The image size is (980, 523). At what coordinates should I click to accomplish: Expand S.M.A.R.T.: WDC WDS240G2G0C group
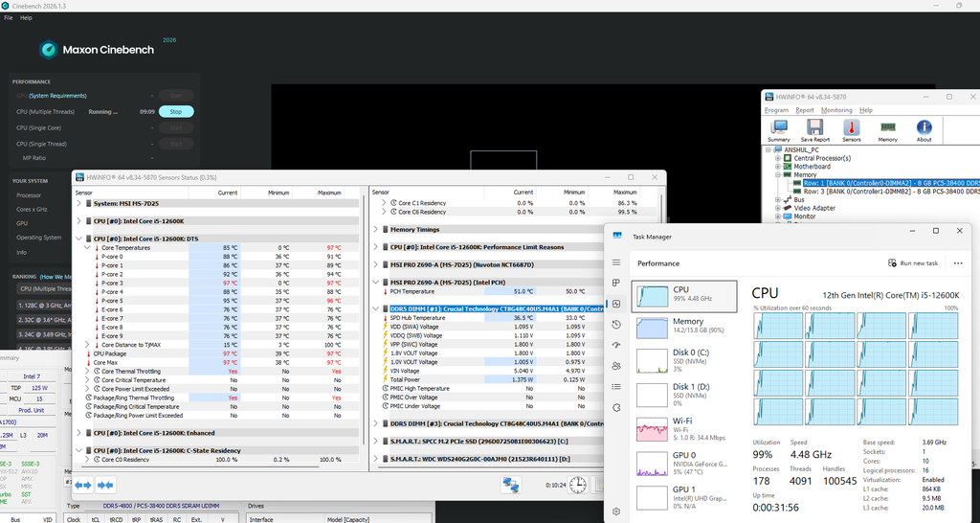[375, 459]
